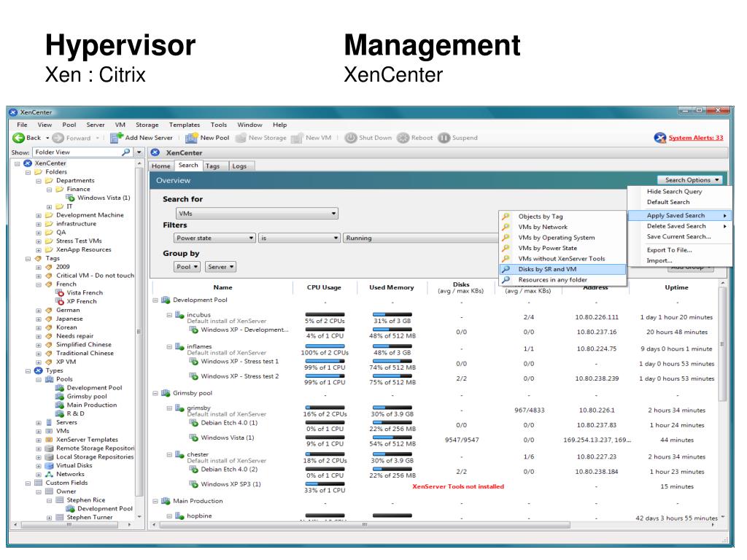Click the Windows Vista (1) VM icon in results

click(193, 437)
